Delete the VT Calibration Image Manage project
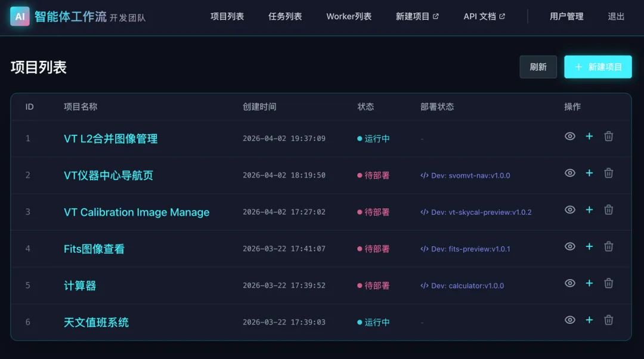This screenshot has width=644, height=359. (608, 210)
